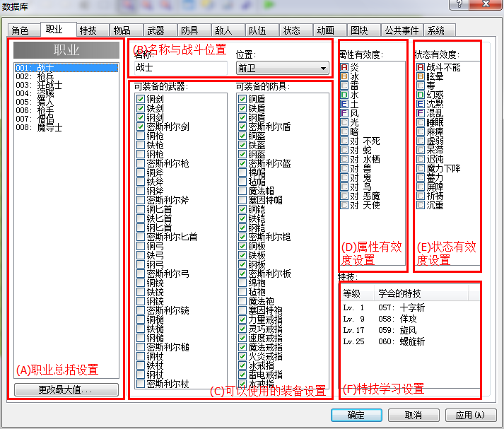Click the 取消 button
The image size is (504, 429).
(x=414, y=415)
